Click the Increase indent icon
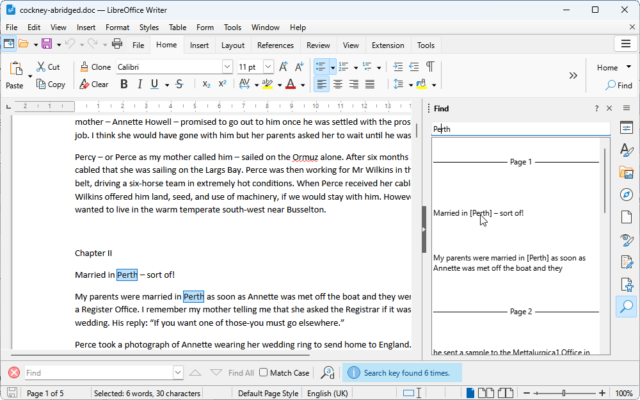The image size is (640, 400). [x=398, y=67]
